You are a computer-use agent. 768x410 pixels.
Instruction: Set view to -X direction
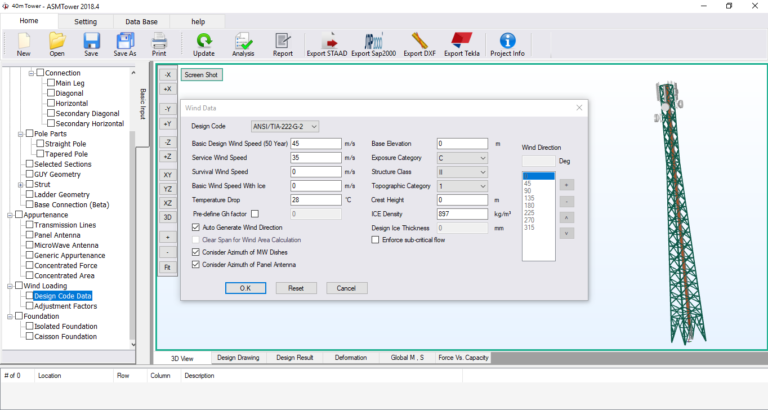click(168, 74)
